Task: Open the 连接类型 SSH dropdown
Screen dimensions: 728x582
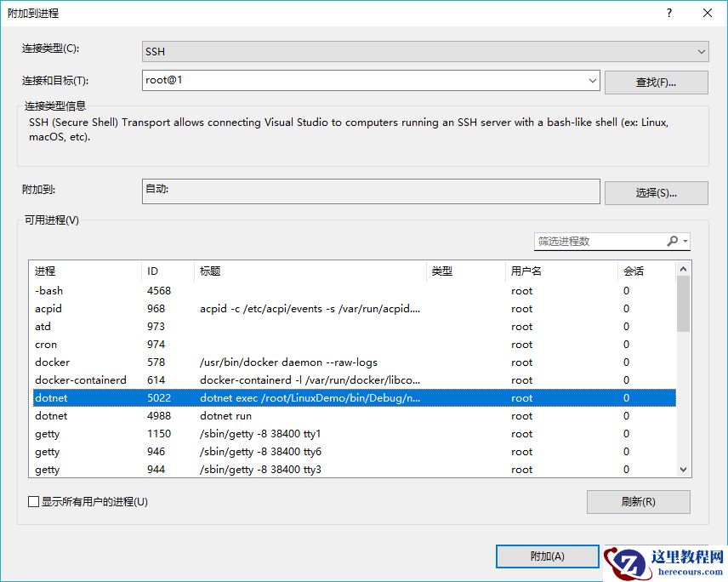Action: click(x=425, y=51)
